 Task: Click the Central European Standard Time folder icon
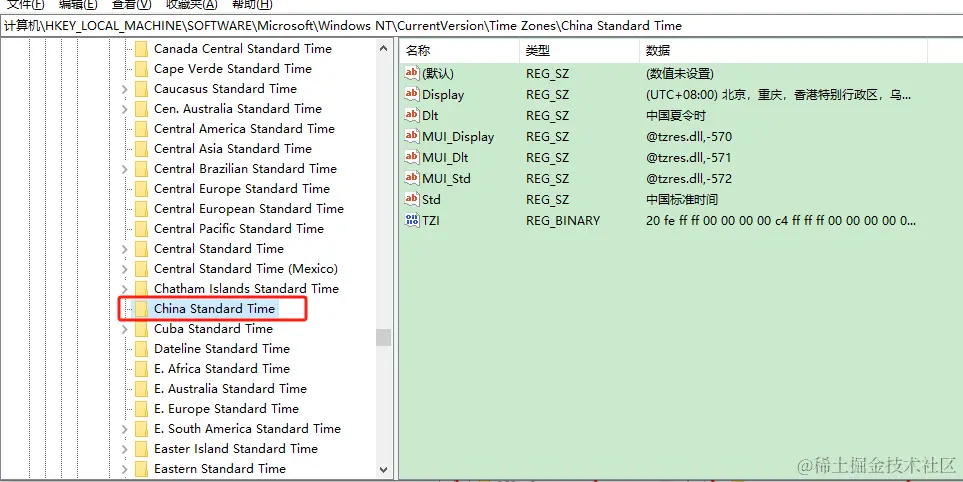click(141, 209)
